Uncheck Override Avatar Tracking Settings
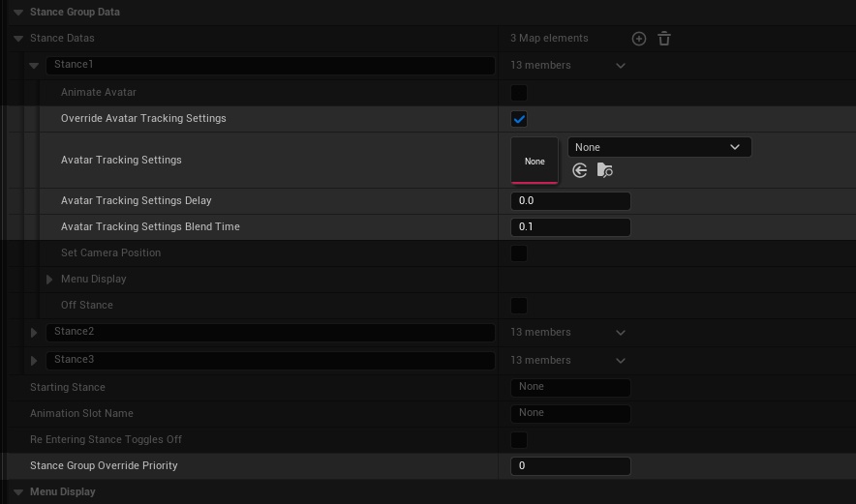 coord(519,119)
